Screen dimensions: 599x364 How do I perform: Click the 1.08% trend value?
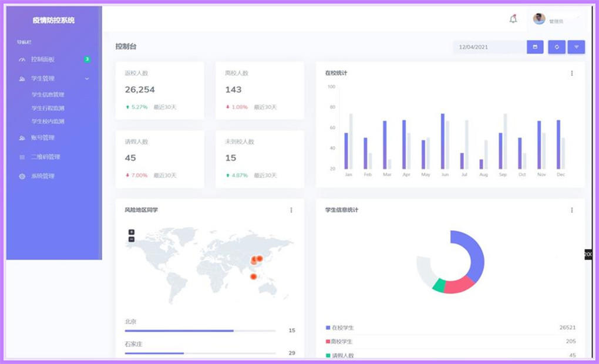[240, 107]
